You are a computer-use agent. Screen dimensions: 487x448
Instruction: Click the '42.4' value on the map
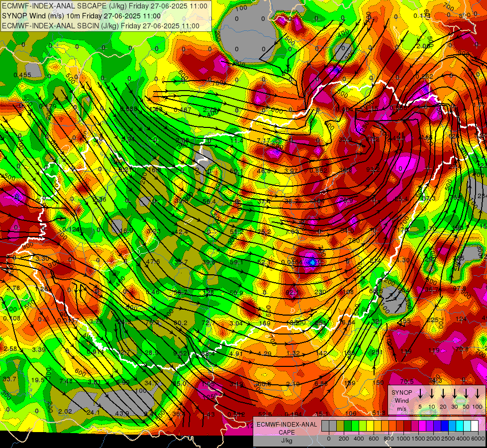[181, 231]
